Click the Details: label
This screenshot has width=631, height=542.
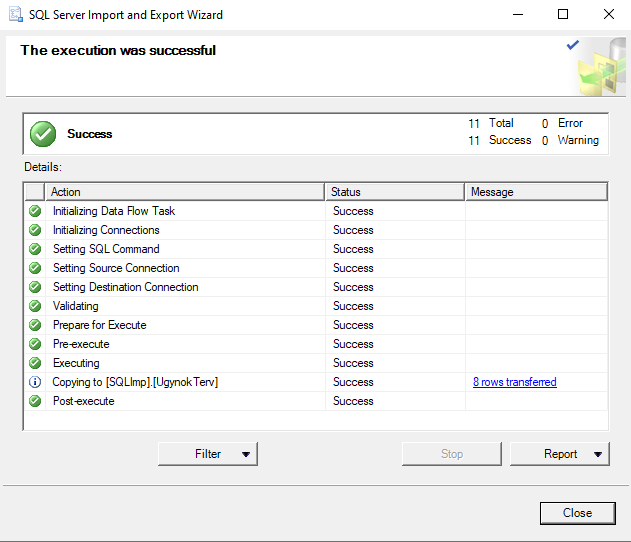43,167
